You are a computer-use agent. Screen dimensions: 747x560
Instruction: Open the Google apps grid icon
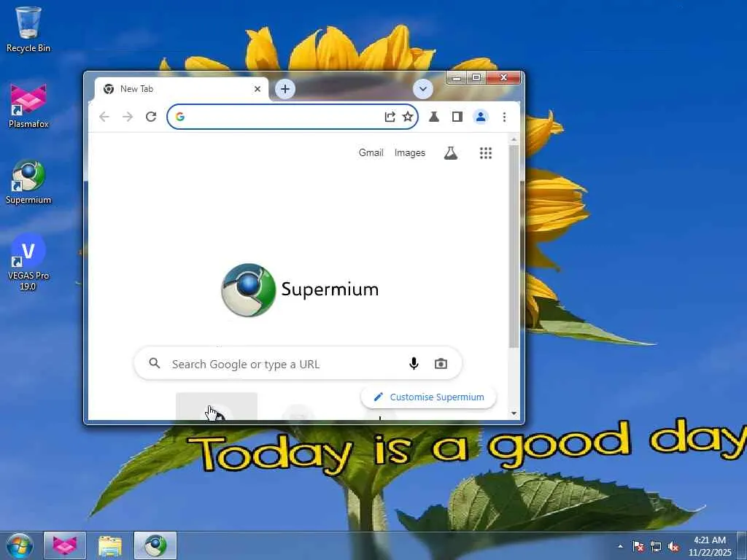485,153
